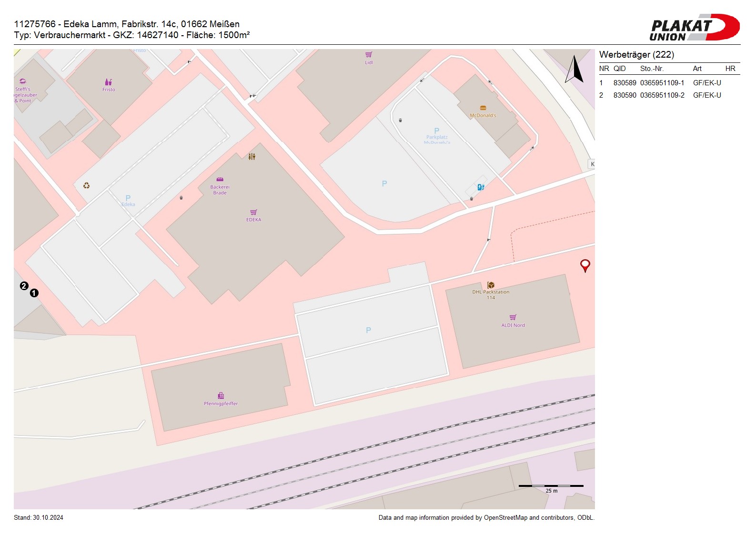Click the Bäckerei Brade bakery icon
756x535 pixels.
tap(220, 180)
